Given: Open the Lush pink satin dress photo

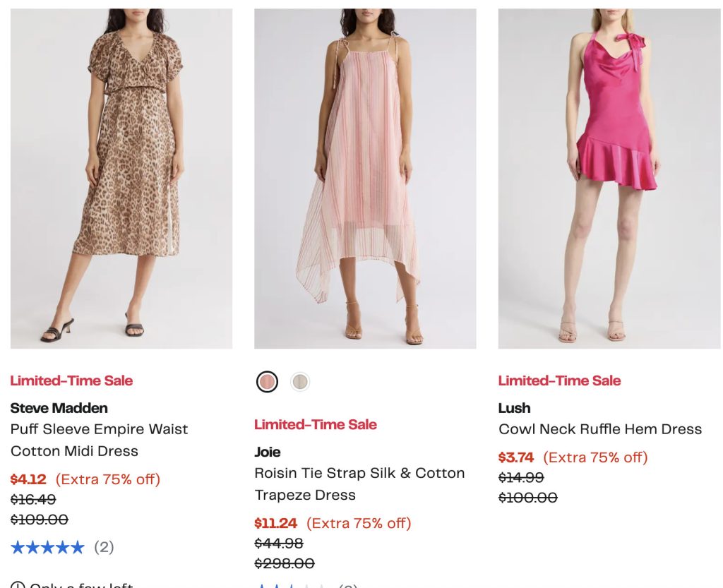Looking at the screenshot, I should point(609,178).
